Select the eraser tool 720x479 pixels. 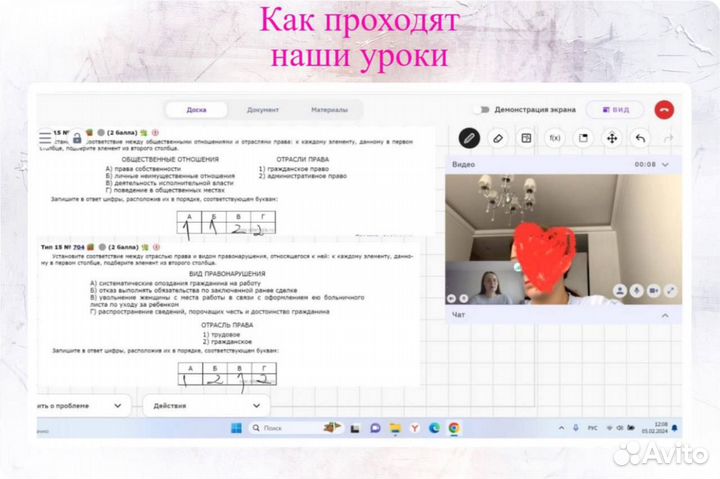498,138
